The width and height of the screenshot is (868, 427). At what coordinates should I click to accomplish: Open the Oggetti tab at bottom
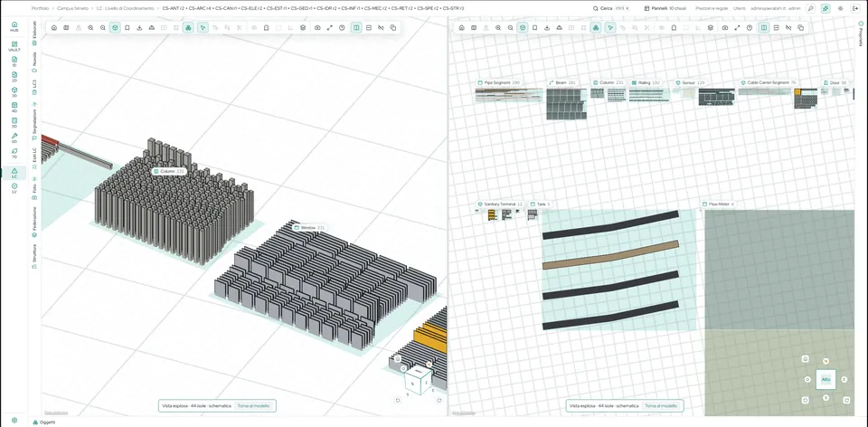44,422
